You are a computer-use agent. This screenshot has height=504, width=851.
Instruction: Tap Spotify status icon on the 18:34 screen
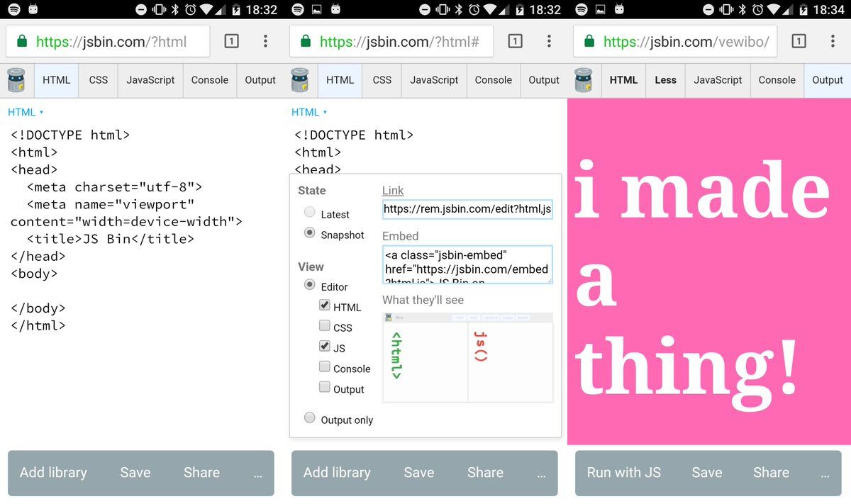(581, 10)
